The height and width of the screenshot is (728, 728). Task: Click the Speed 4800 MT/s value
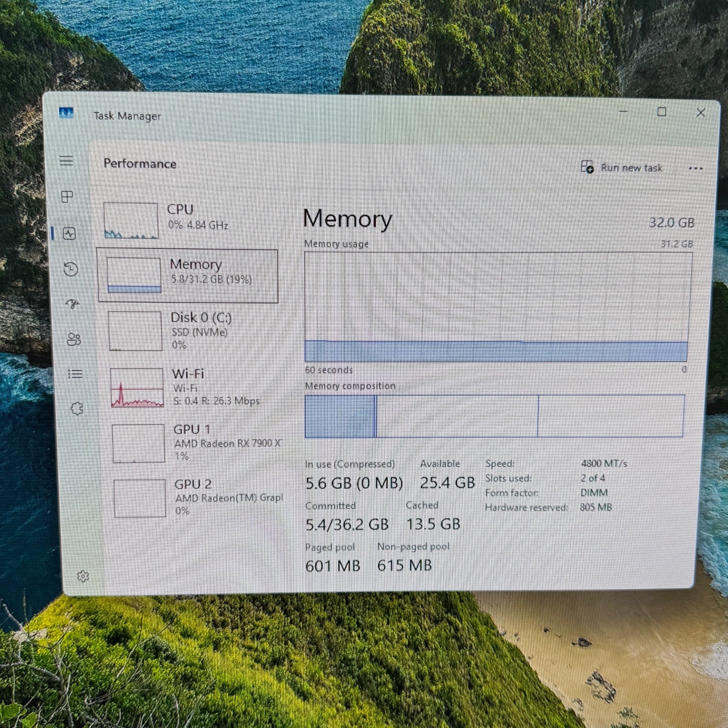(604, 463)
